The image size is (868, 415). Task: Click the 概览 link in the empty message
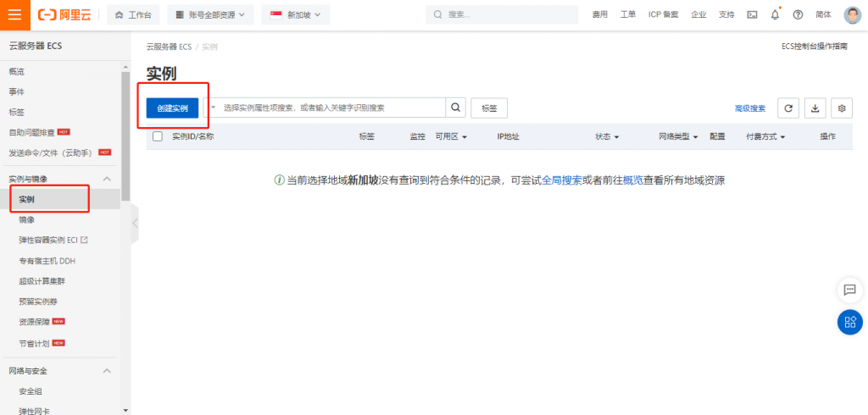[x=633, y=180]
